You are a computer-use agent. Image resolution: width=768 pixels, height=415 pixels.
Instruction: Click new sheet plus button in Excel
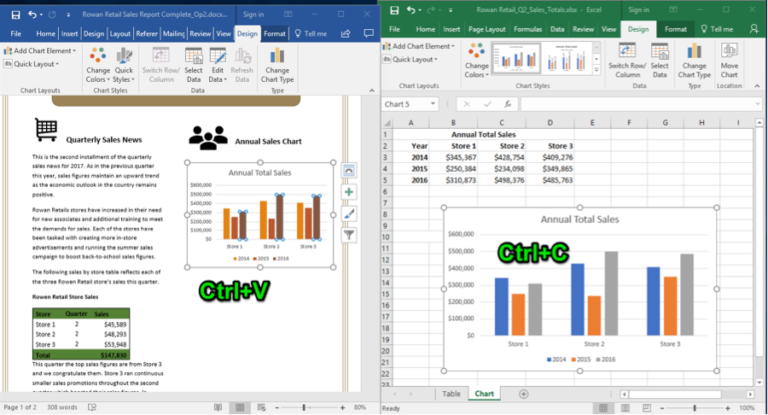point(524,394)
